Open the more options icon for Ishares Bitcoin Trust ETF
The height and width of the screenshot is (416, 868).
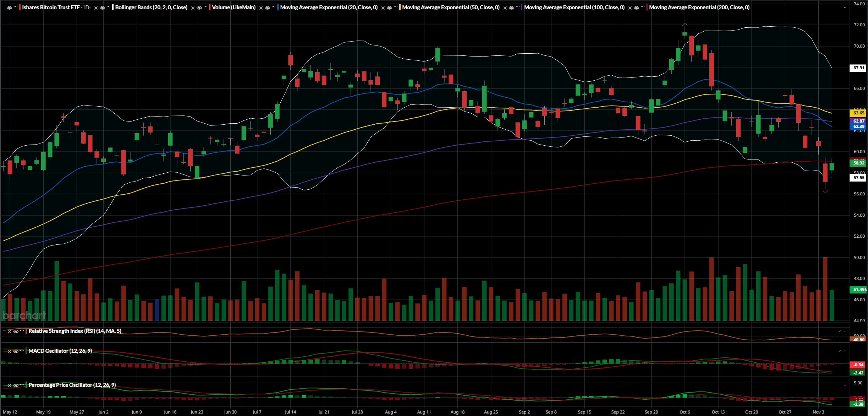coord(15,7)
